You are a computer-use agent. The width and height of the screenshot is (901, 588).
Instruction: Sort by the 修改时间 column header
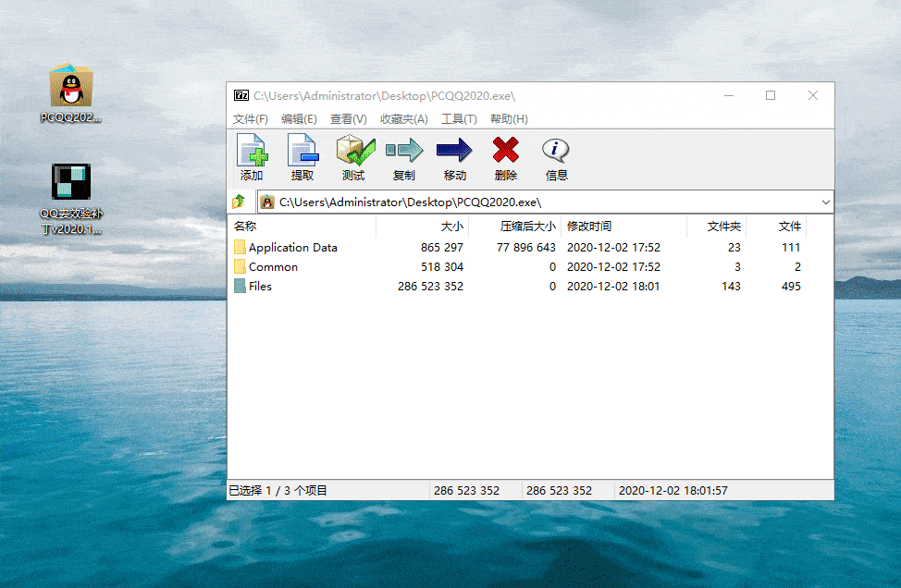pos(624,227)
